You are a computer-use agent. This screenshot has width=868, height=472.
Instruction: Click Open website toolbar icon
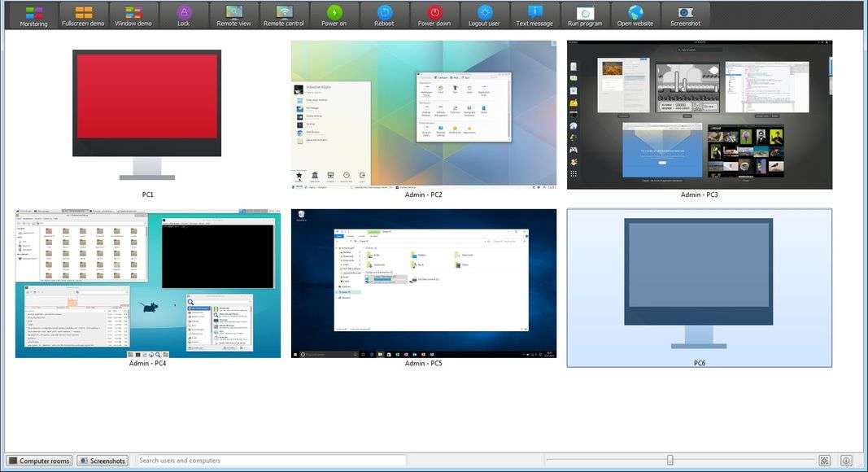(x=635, y=15)
